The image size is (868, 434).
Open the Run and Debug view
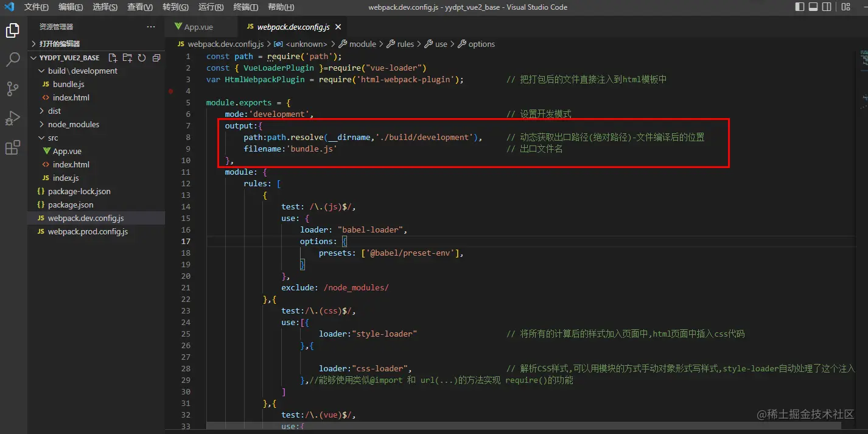[13, 118]
